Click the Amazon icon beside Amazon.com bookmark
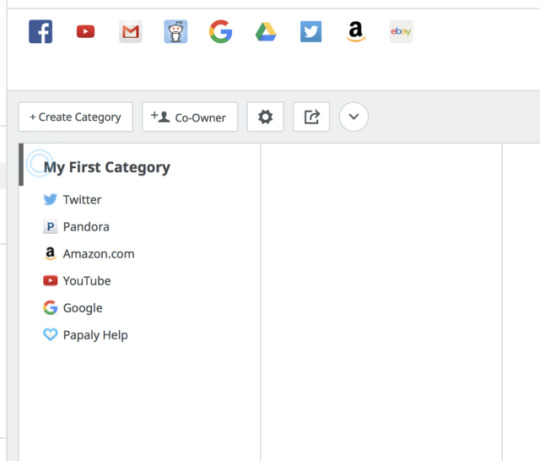Viewport: 540px width, 461px height. pos(50,253)
